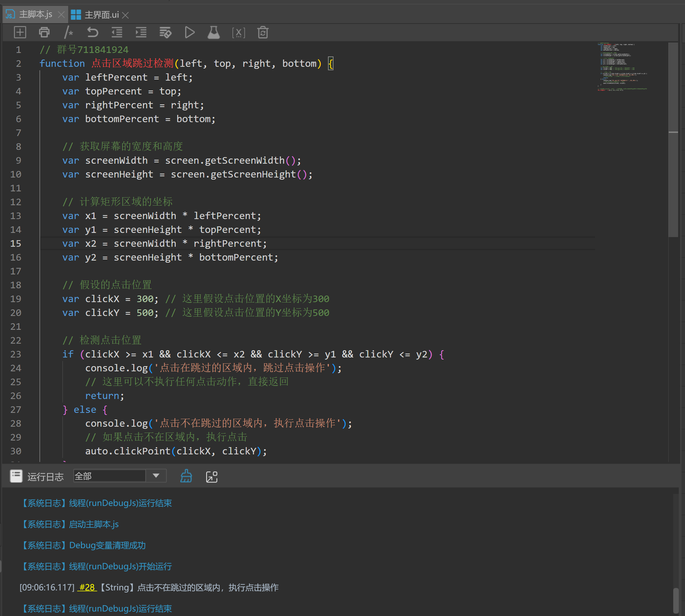This screenshot has height=616, width=685.
Task: Close the 主脚本.js tab
Action: click(61, 15)
